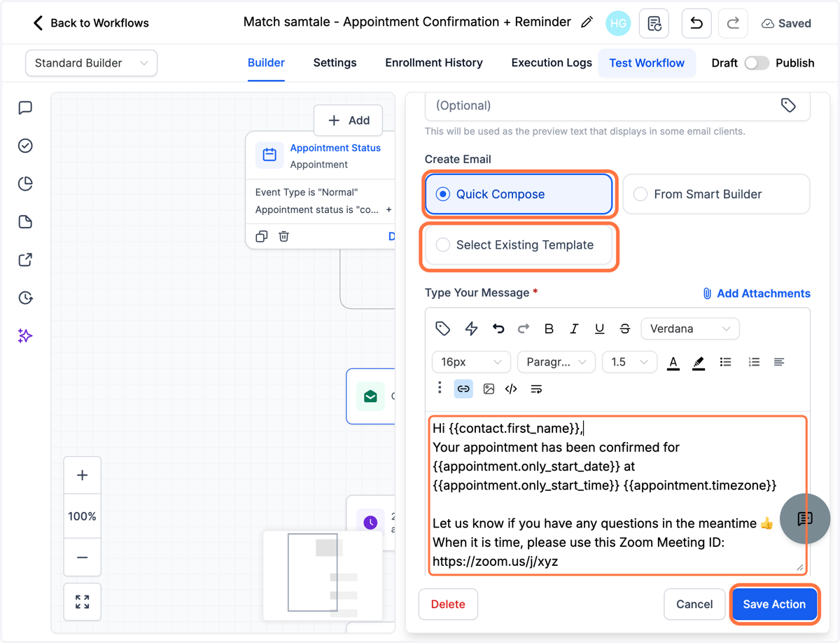
Task: Undo in the message editor toolbar
Action: pyautogui.click(x=498, y=329)
